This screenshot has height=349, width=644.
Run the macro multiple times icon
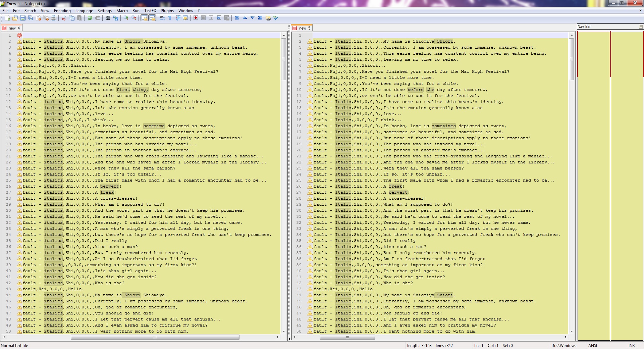point(219,18)
